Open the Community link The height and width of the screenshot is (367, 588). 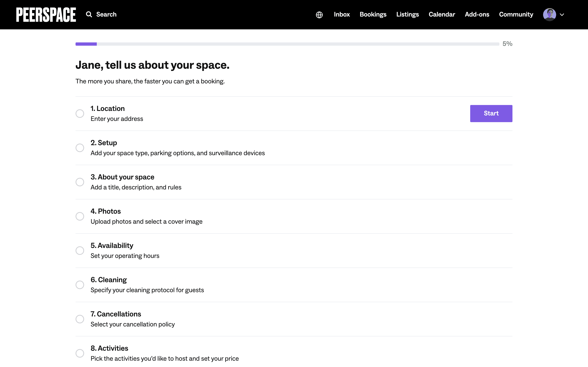(x=516, y=14)
